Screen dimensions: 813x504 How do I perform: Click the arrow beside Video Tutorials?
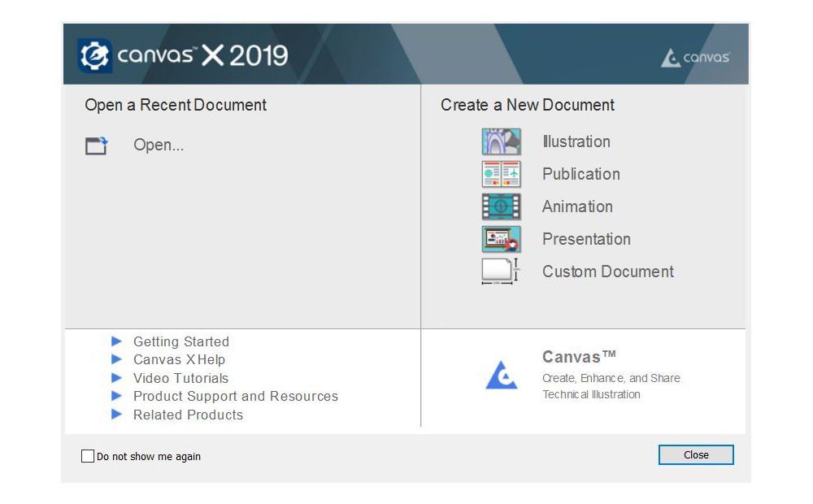(x=116, y=377)
